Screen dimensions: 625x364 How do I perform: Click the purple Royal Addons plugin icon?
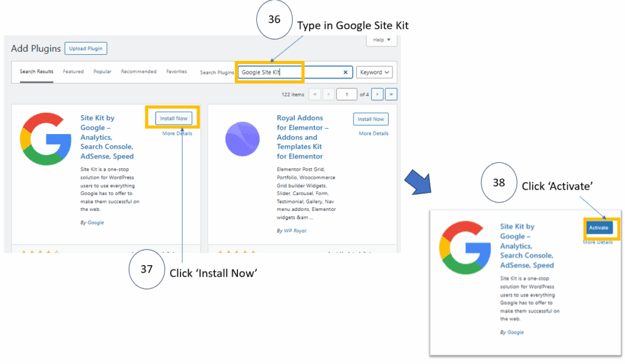pos(242,139)
